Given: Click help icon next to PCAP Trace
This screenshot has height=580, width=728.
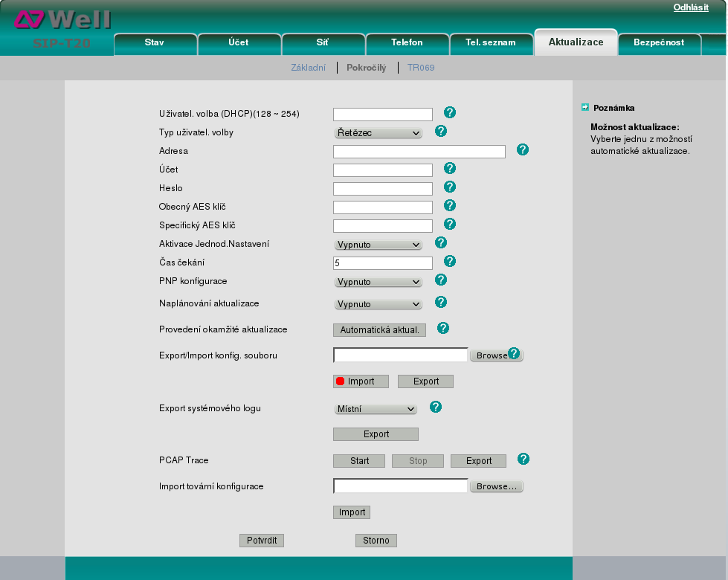Looking at the screenshot, I should point(523,460).
